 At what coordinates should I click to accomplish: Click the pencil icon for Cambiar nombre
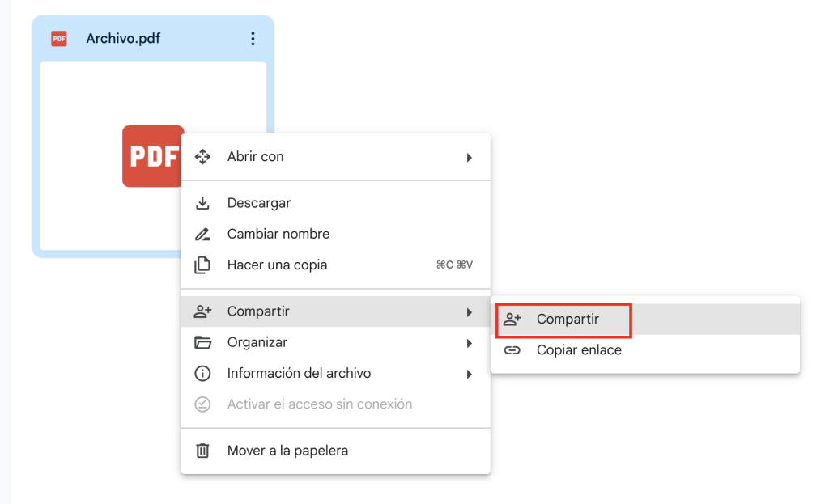tap(203, 235)
